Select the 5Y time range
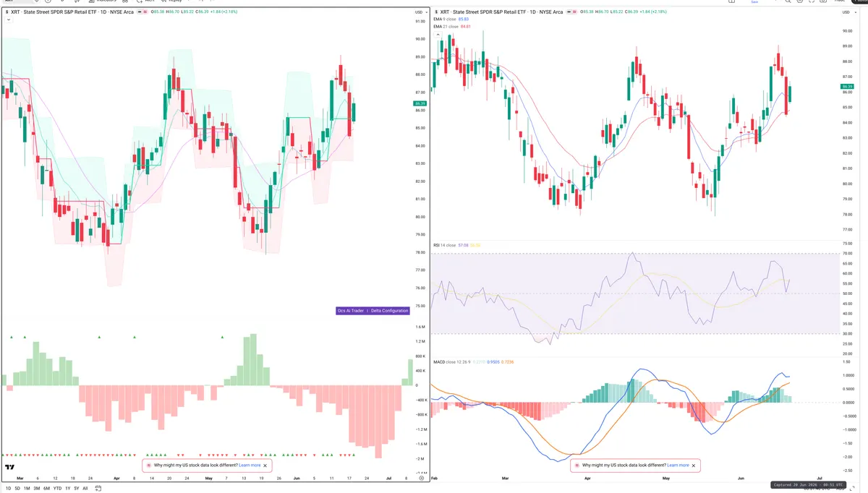Viewport: 868px width, 493px height. [x=77, y=488]
